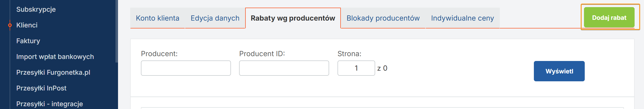
Task: Click into the Producent ID input
Action: pos(284,68)
